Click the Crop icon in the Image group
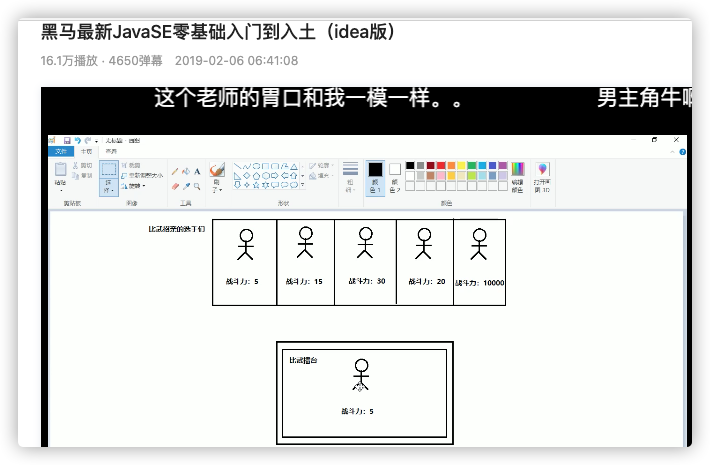 [125, 166]
